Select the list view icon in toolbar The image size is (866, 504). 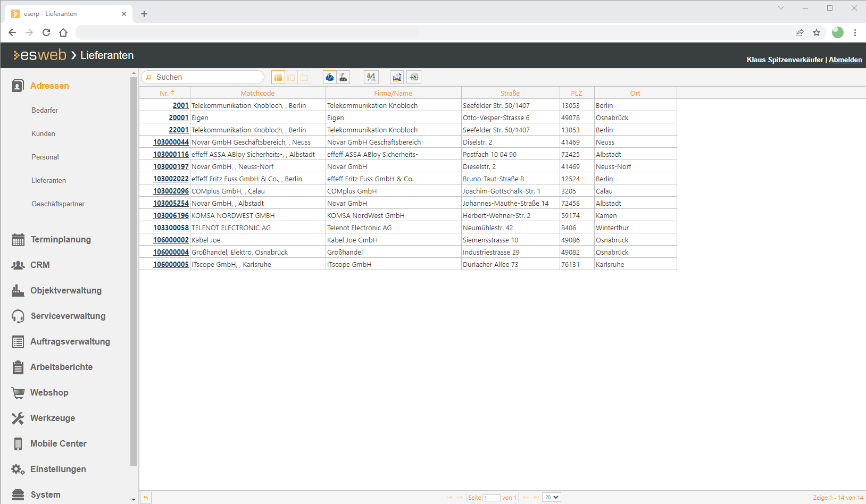click(278, 77)
